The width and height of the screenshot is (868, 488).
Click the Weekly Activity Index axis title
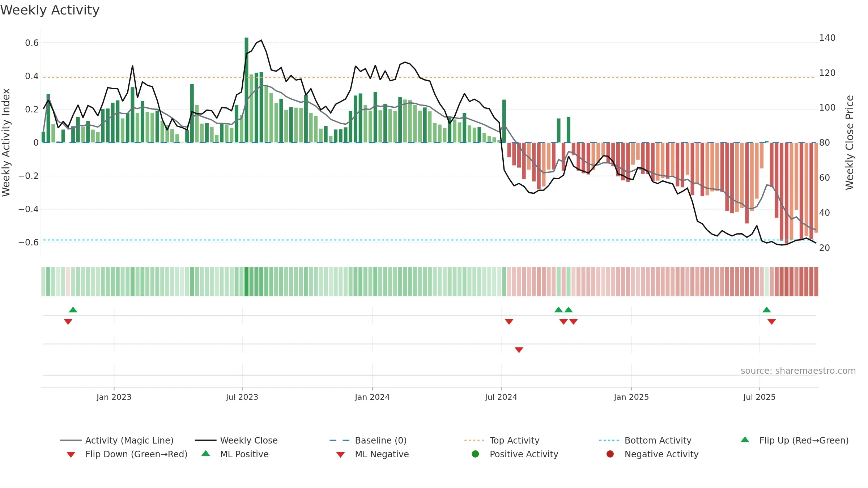(x=6, y=143)
